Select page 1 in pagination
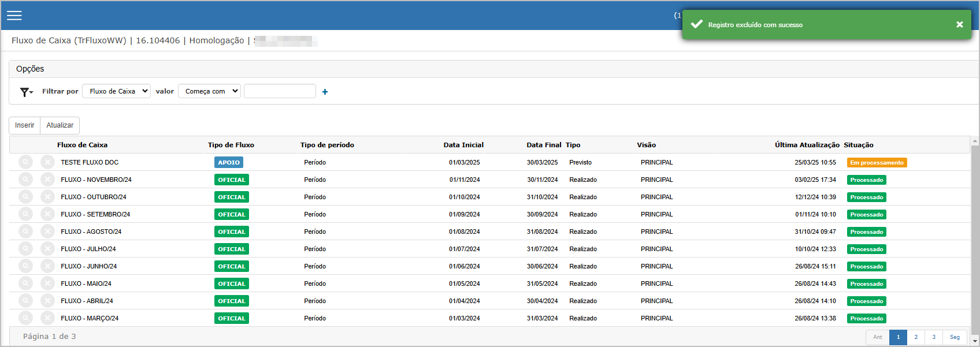The image size is (980, 347). (898, 337)
